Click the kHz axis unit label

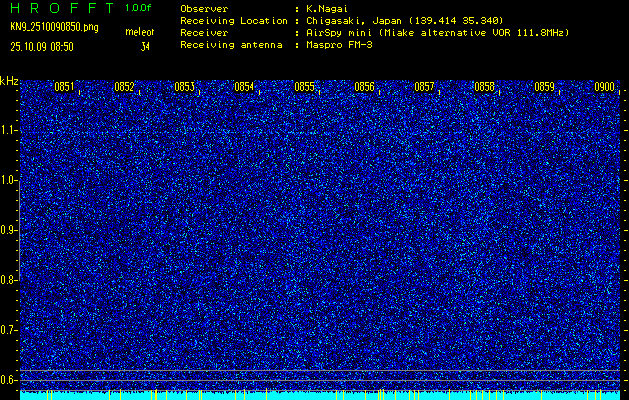pos(9,81)
